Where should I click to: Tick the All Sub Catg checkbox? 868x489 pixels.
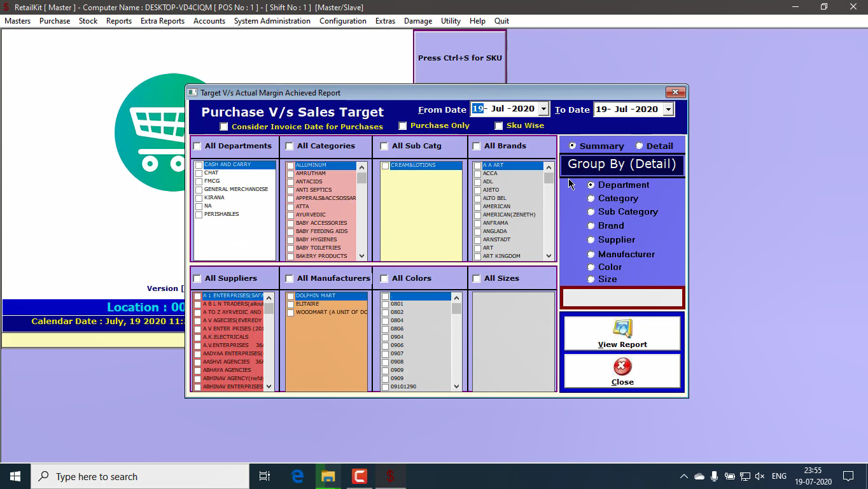384,146
